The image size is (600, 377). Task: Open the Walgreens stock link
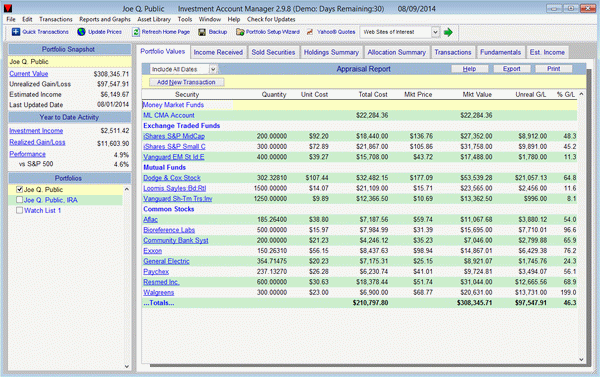click(x=158, y=293)
